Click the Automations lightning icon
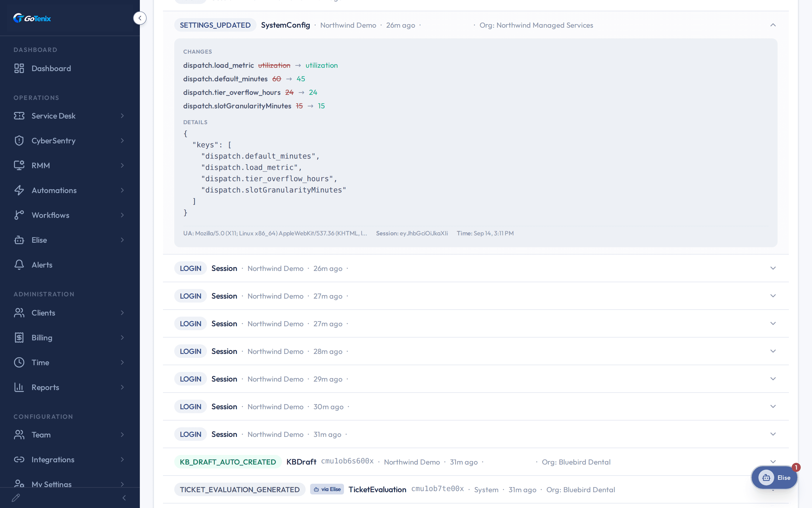Image resolution: width=812 pixels, height=508 pixels. [x=19, y=190]
